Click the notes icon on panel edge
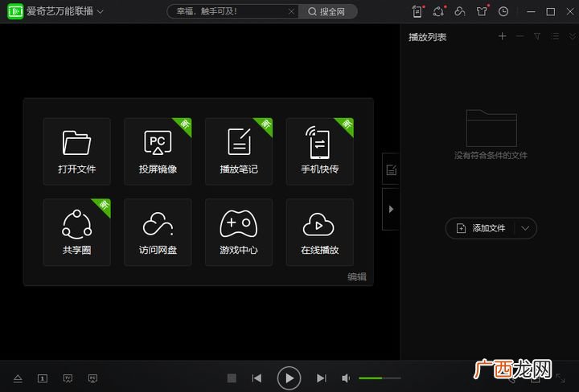 [x=391, y=169]
